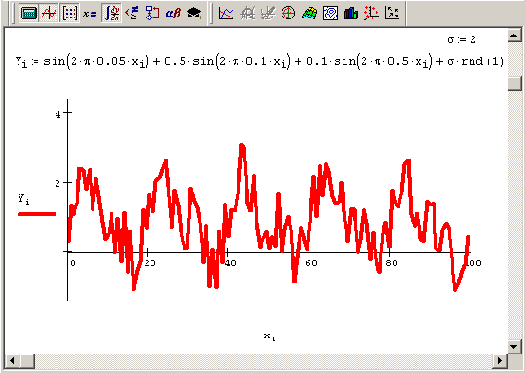Select the σ := 2 definition
Screen dimensions: 526x373
462,40
